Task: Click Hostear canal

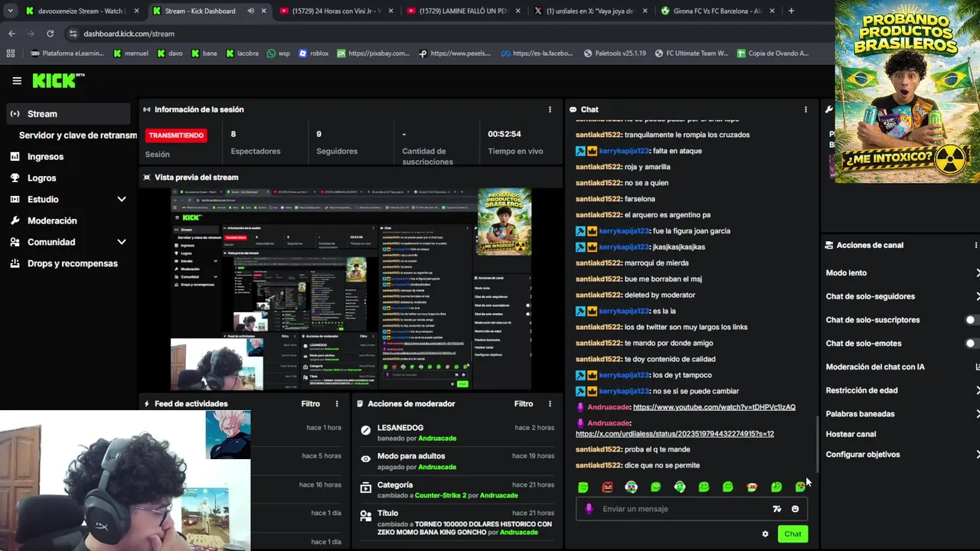Action: pyautogui.click(x=851, y=434)
